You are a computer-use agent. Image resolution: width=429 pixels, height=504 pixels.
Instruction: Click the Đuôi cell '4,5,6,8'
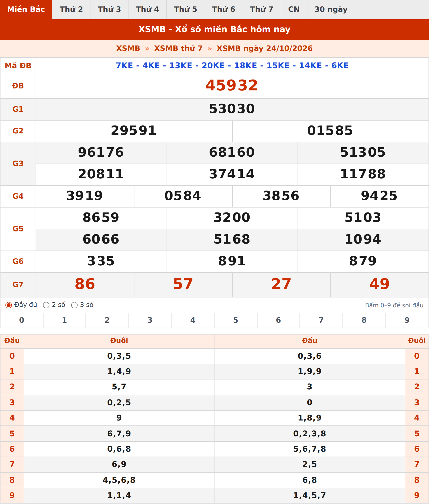(x=119, y=480)
